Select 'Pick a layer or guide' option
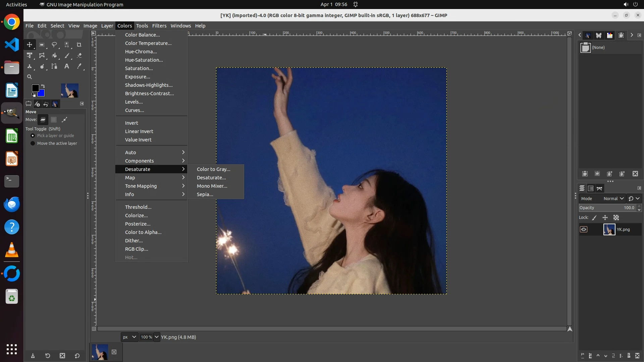Image resolution: width=644 pixels, height=362 pixels. [33, 136]
